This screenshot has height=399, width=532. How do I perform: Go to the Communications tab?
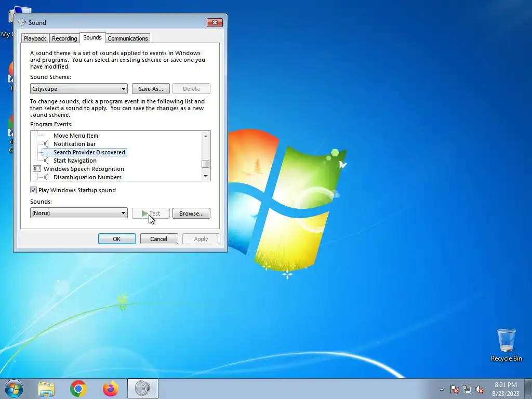128,38
